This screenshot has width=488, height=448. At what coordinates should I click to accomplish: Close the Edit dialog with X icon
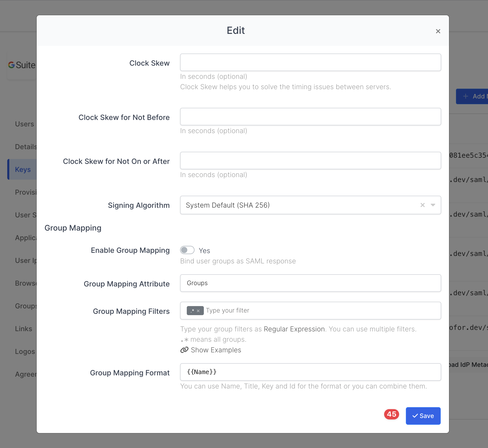pos(438,31)
